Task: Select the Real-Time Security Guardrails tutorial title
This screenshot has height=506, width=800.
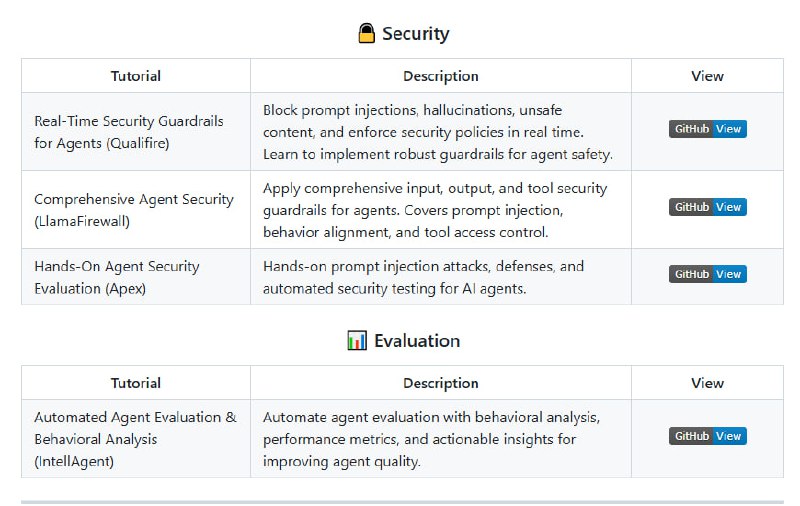Action: pos(129,131)
